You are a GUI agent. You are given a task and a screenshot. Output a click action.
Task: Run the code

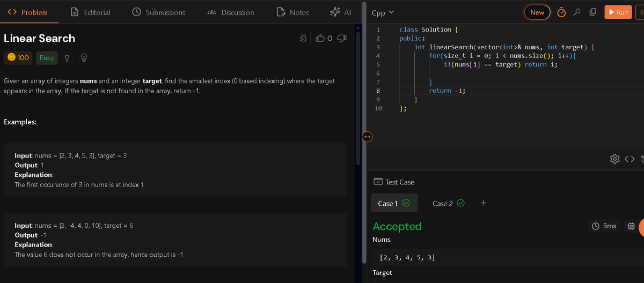pos(617,12)
